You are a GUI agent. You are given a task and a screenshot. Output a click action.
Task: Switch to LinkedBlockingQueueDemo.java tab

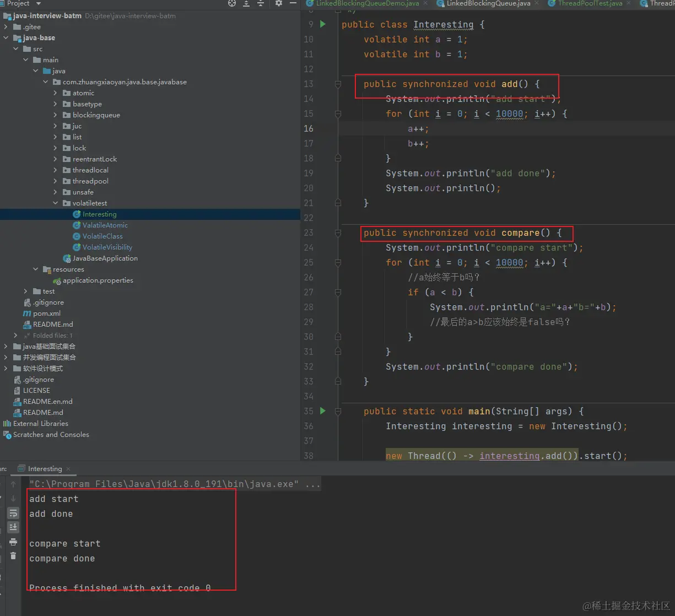pyautogui.click(x=367, y=3)
